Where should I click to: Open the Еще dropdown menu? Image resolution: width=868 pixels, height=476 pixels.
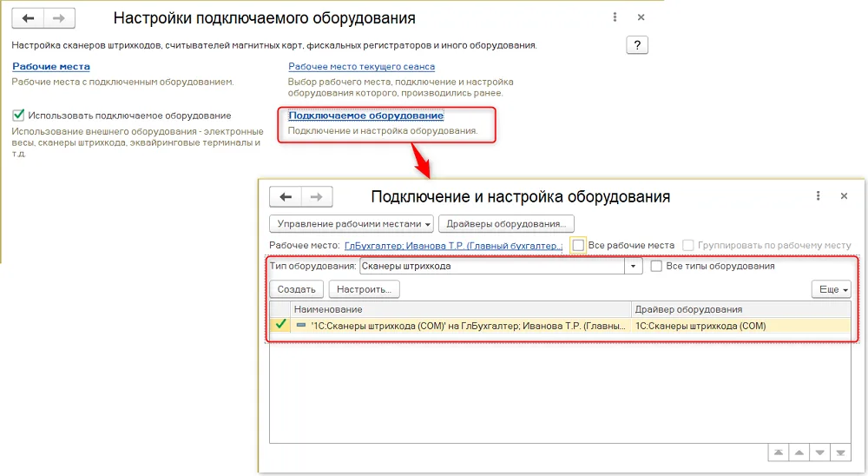832,289
